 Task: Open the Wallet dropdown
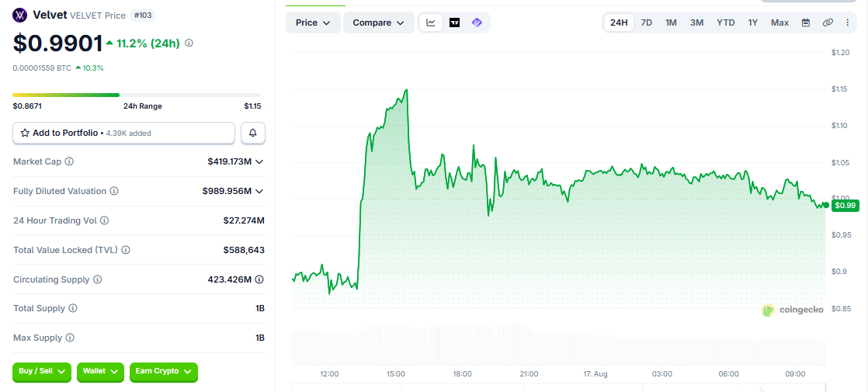coord(100,372)
